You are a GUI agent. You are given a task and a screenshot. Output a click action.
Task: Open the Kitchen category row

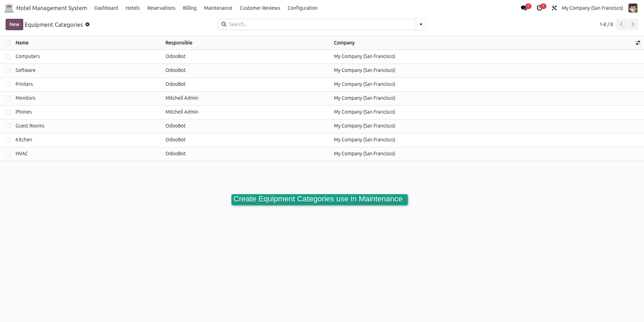(x=322, y=140)
